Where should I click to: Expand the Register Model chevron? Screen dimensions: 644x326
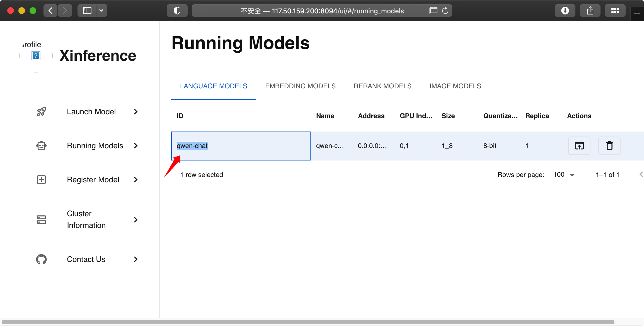(136, 180)
